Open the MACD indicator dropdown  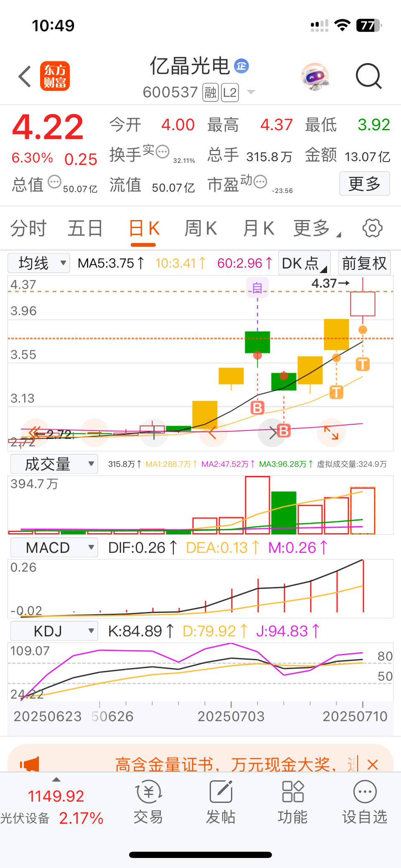[x=54, y=547]
